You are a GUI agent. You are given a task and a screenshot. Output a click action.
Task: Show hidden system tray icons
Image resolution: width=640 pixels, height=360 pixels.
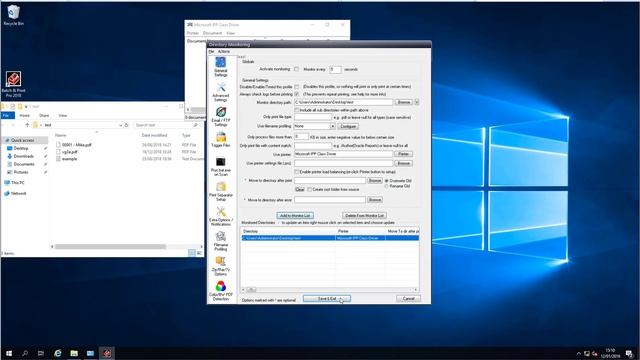point(578,353)
